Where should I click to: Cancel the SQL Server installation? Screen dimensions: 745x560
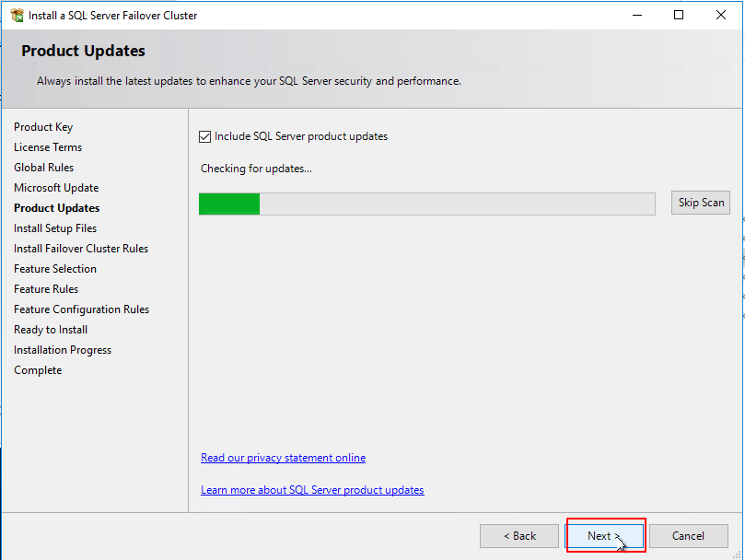coord(689,535)
